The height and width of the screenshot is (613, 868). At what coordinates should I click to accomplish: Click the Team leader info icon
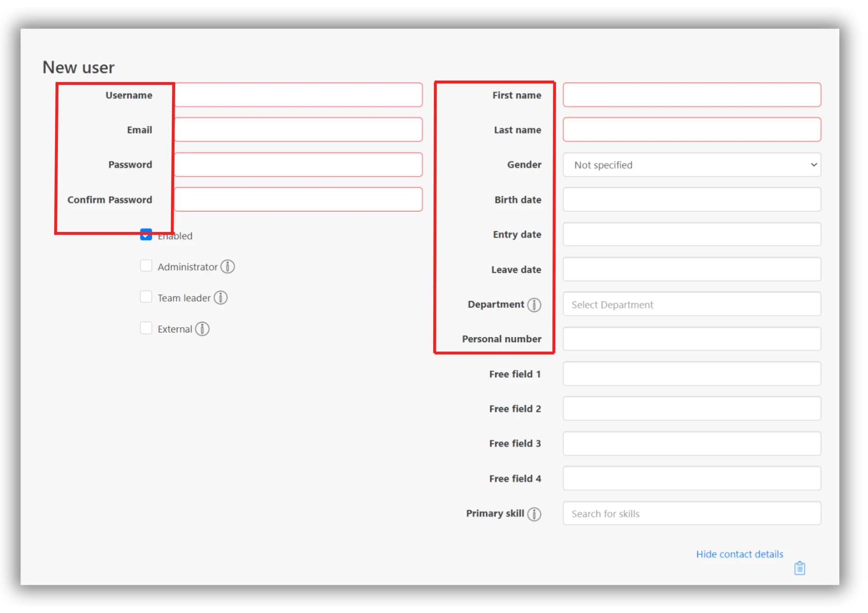point(220,298)
